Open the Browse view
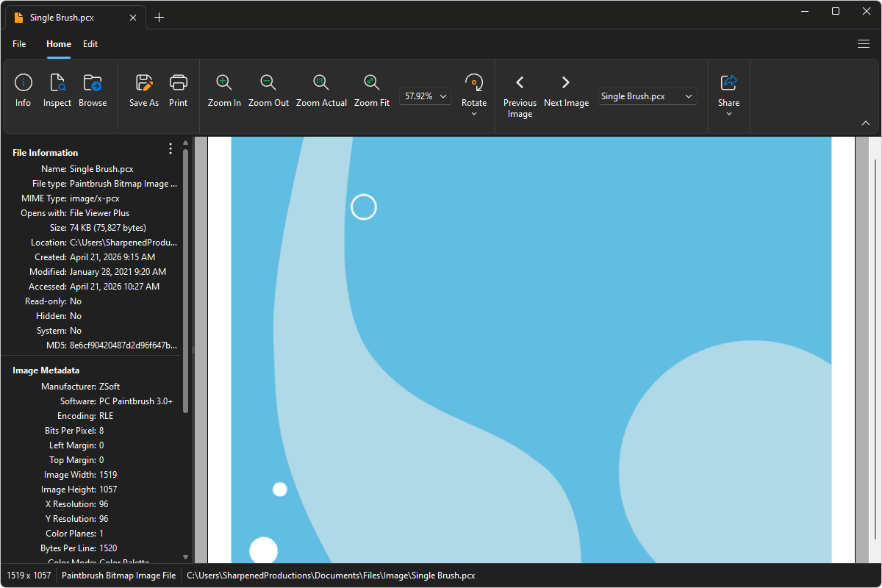Viewport: 882px width, 588px height. point(93,90)
